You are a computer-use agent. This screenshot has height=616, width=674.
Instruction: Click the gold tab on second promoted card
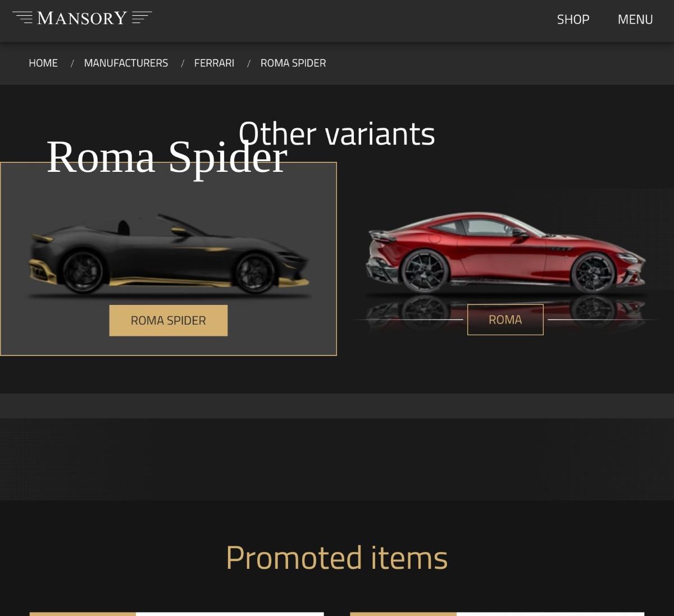coord(403,614)
